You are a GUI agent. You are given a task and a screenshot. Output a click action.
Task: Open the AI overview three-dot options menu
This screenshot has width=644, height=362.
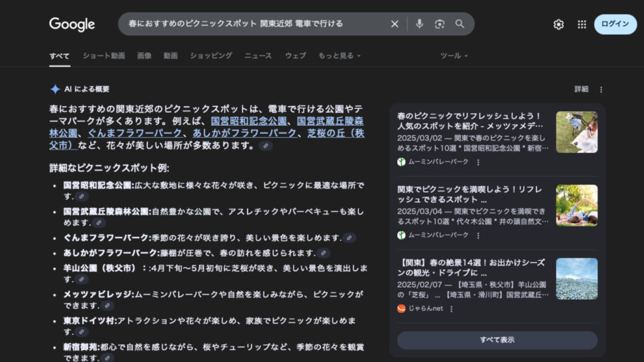601,89
